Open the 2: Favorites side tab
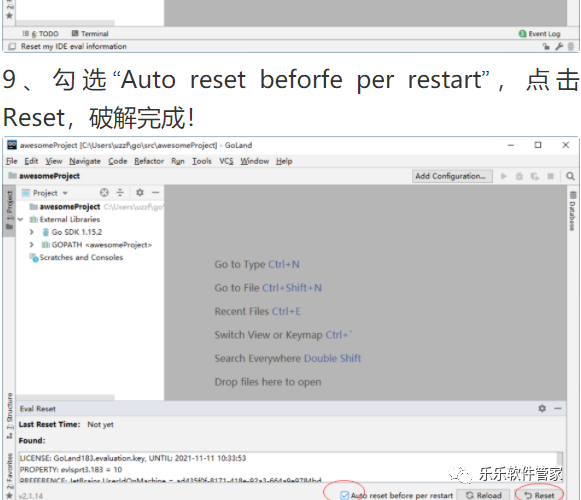The width and height of the screenshot is (581, 500). [x=9, y=476]
